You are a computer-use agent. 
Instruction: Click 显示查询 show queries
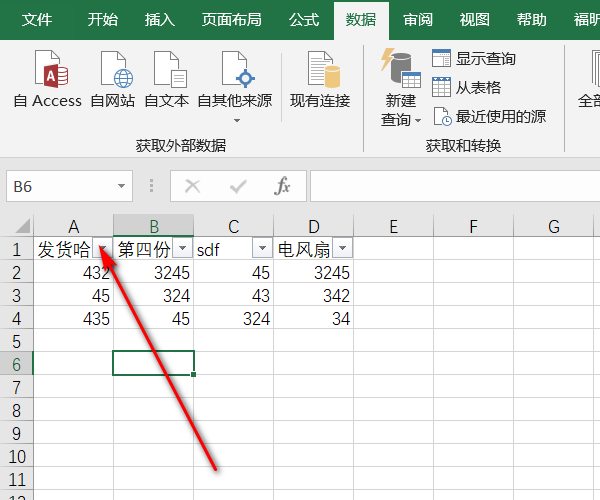click(474, 59)
